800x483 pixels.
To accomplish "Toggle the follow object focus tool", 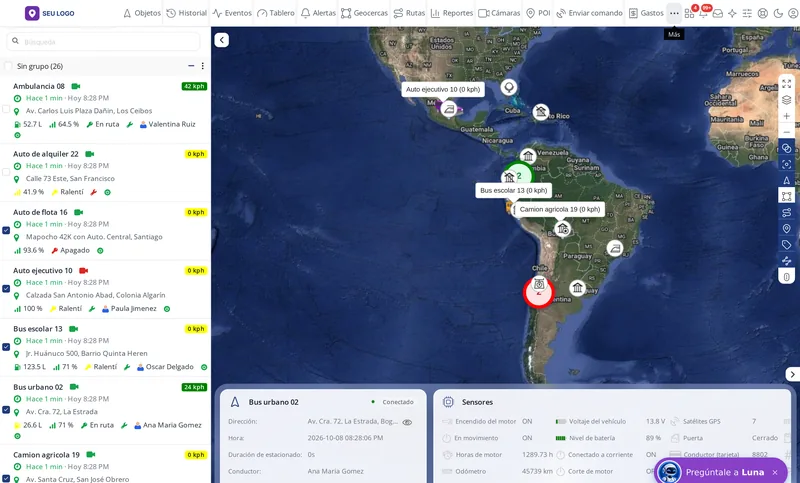I will 787,164.
